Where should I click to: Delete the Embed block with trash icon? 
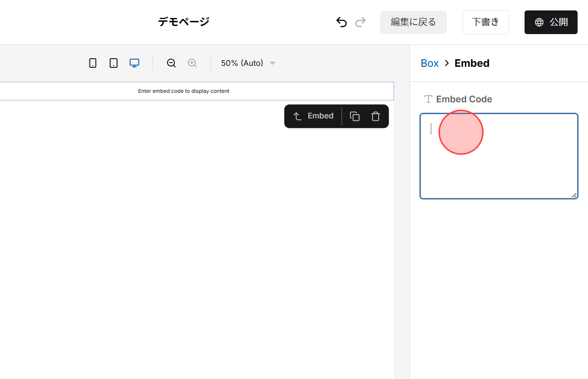tap(375, 116)
